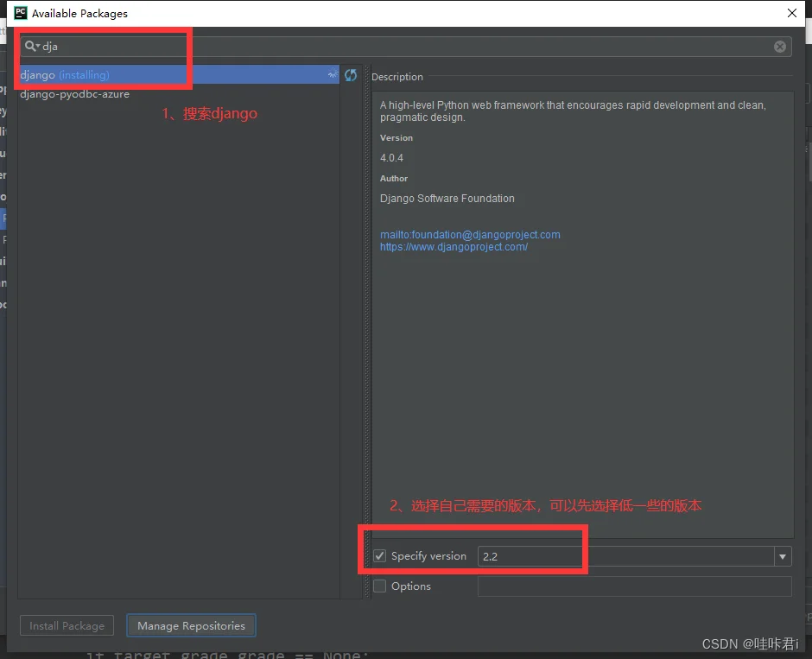Screen dimensions: 812x659
Task: Click Django Software Foundation author text
Action: pos(447,199)
